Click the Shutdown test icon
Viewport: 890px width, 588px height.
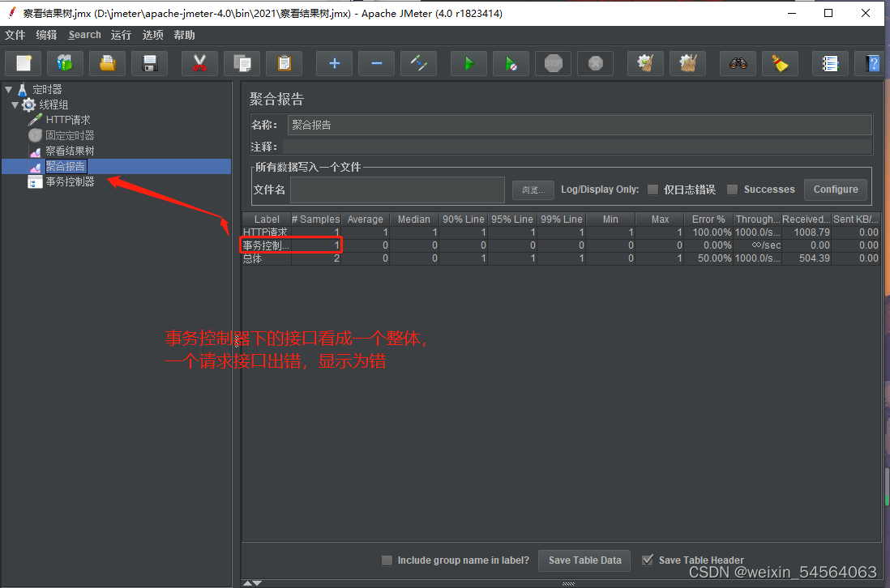coord(596,63)
